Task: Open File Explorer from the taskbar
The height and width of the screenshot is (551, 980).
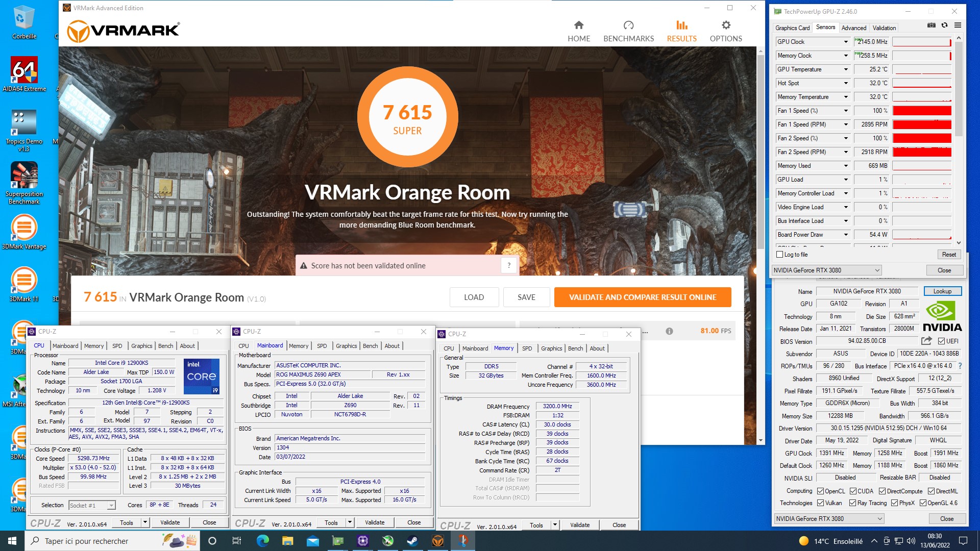Action: [x=287, y=541]
